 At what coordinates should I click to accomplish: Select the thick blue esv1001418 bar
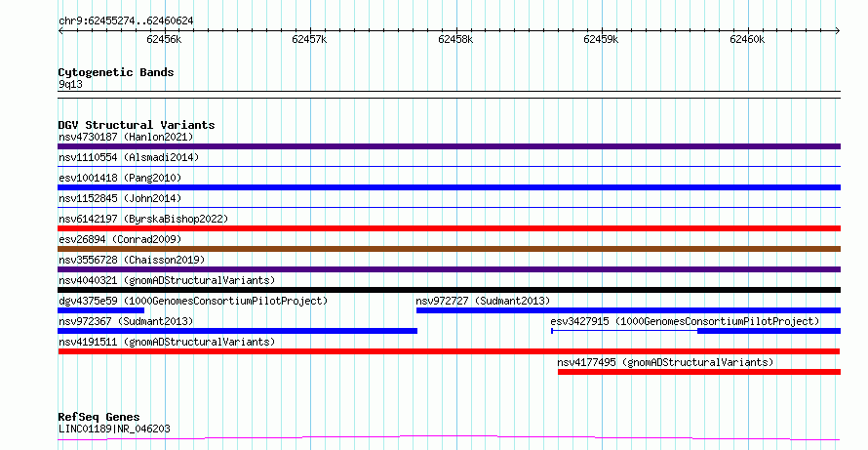pyautogui.click(x=449, y=187)
